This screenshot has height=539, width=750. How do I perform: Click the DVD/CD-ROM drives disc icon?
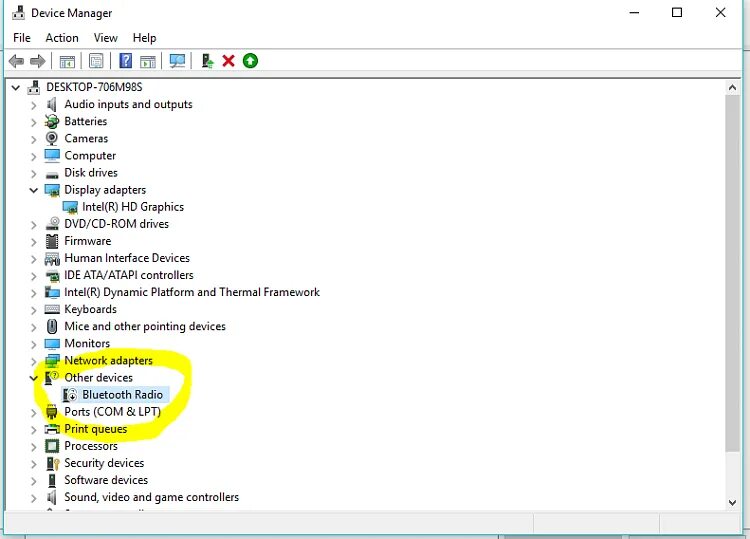point(52,224)
